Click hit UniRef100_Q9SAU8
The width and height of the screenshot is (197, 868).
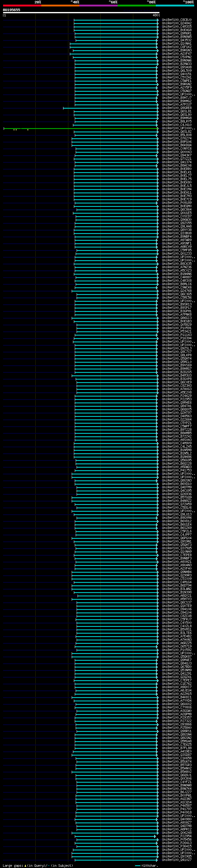tap(176, 67)
